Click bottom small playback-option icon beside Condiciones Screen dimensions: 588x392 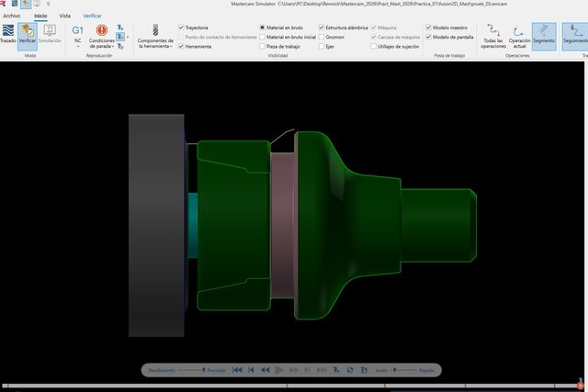click(x=120, y=46)
